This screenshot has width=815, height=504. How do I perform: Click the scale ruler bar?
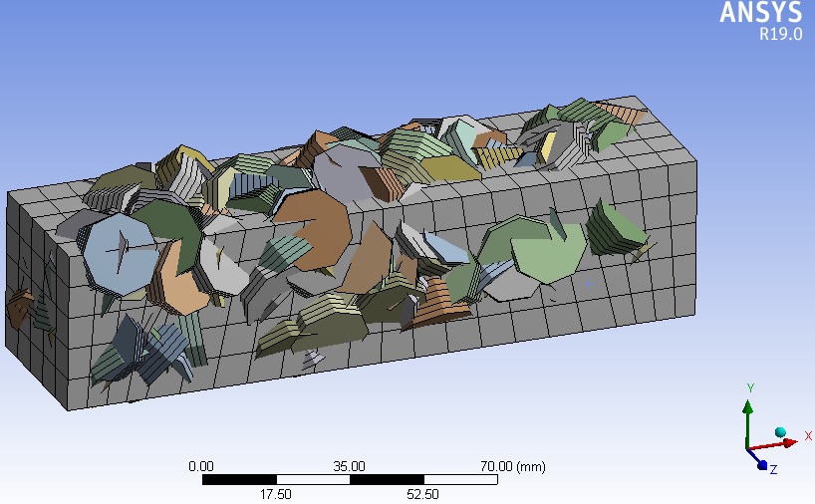(350, 479)
